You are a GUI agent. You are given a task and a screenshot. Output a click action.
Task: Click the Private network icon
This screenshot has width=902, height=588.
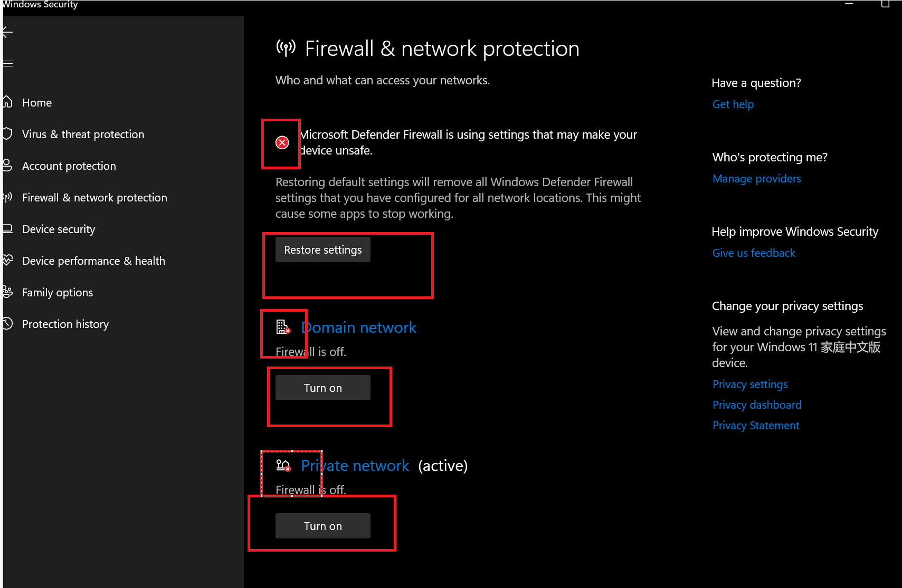(x=283, y=466)
